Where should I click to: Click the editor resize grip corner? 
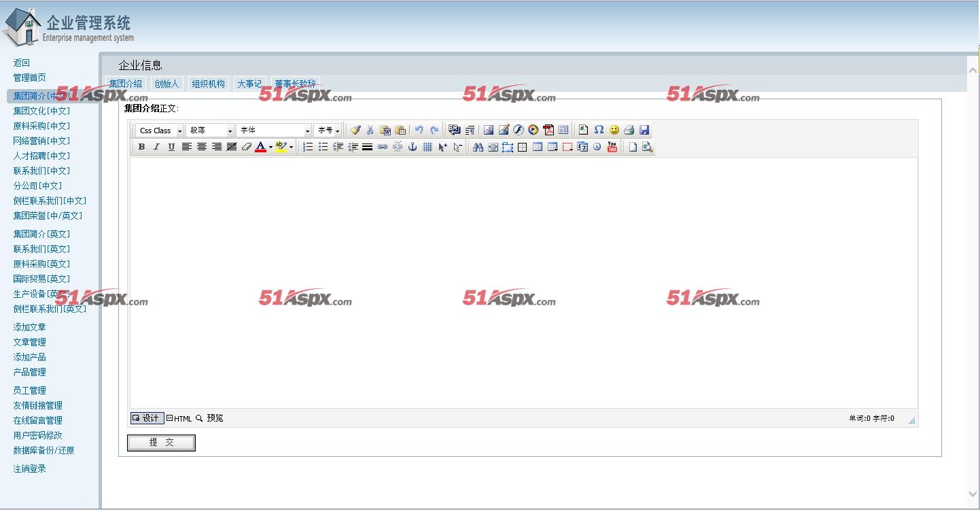click(912, 421)
